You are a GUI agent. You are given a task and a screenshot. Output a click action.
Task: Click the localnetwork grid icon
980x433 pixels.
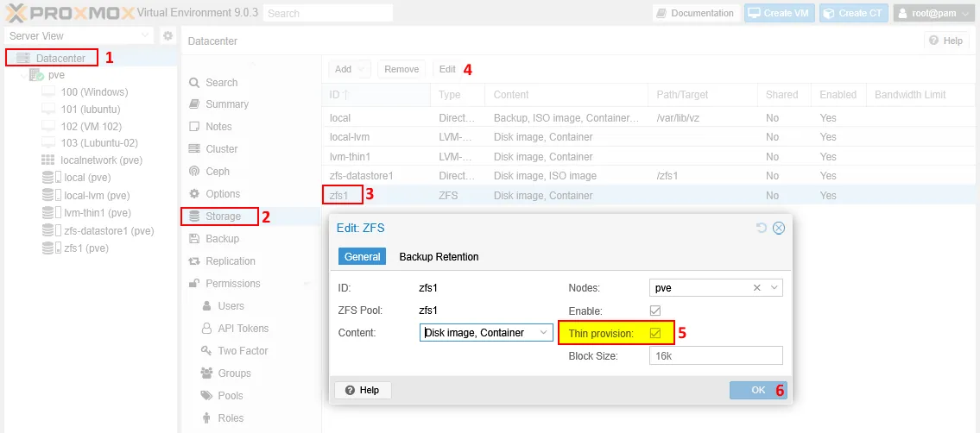pyautogui.click(x=48, y=160)
